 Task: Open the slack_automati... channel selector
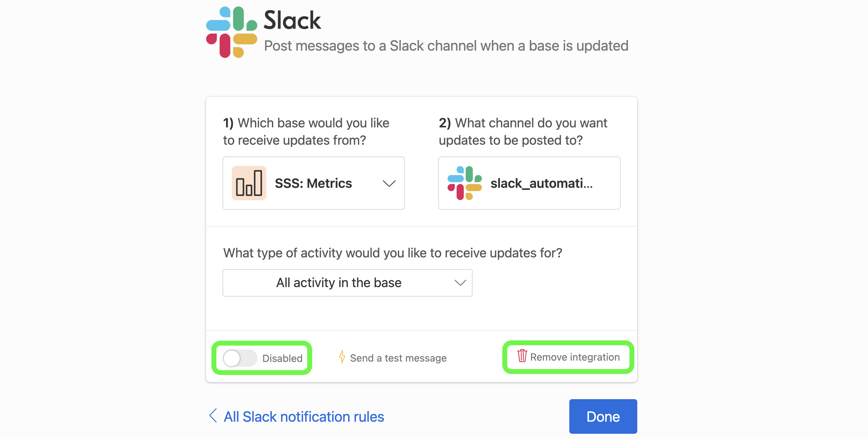click(x=529, y=183)
